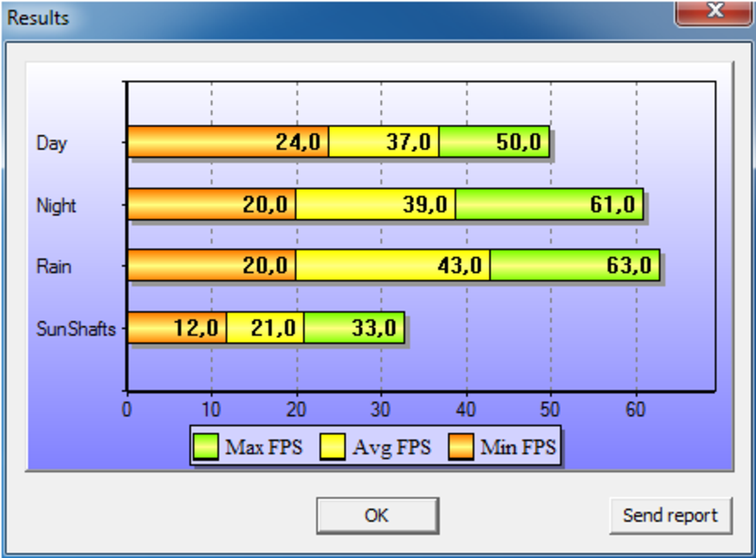Click the Night row label

pos(57,206)
